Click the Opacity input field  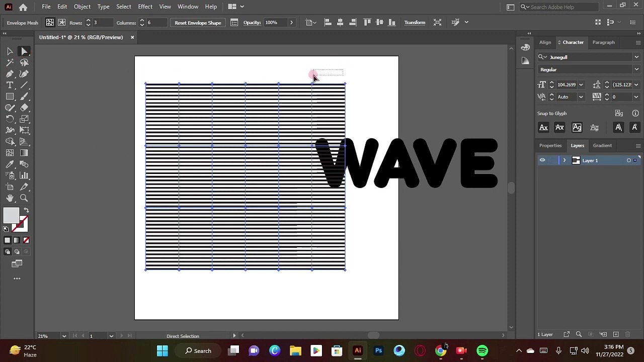pyautogui.click(x=275, y=23)
